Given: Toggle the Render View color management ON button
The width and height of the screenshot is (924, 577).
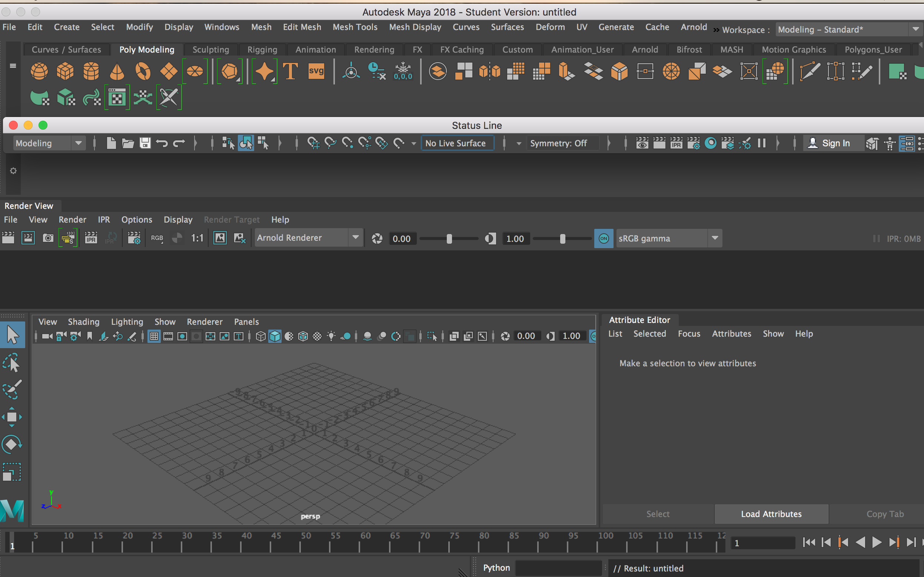Looking at the screenshot, I should tap(604, 239).
